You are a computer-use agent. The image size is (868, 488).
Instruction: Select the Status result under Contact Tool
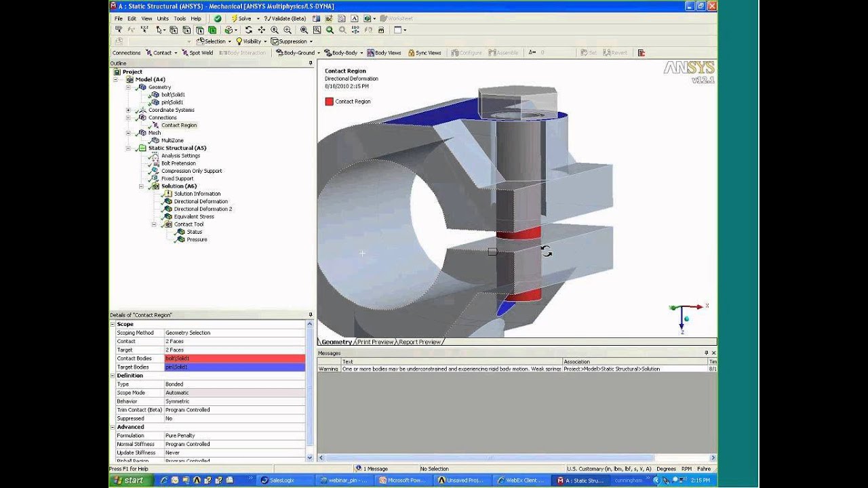point(194,232)
